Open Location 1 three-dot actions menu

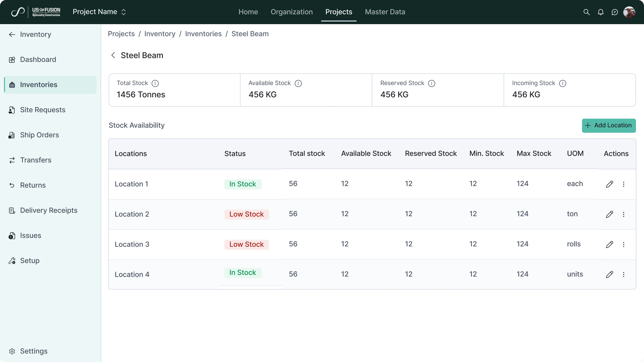624,184
